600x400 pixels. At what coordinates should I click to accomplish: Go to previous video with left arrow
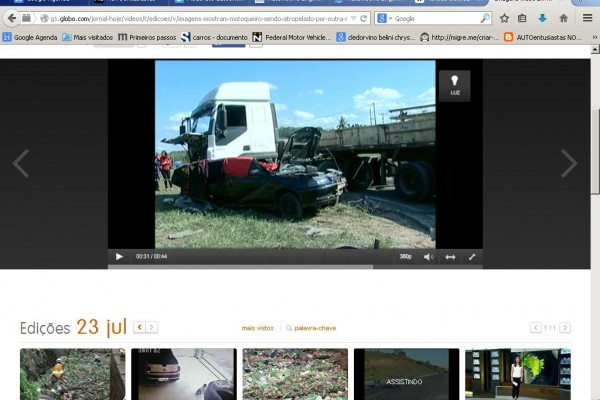(21, 163)
